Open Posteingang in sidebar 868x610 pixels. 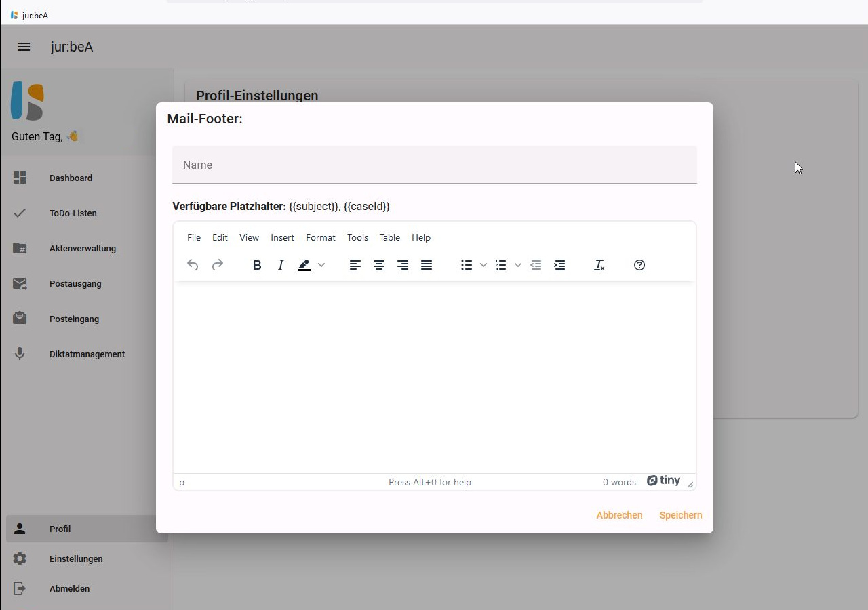[x=87, y=319]
